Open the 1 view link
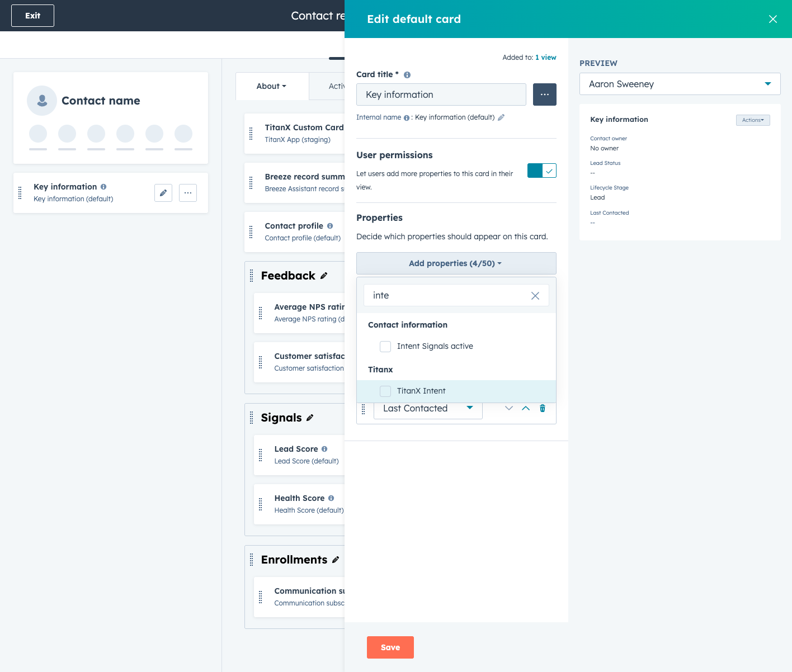The width and height of the screenshot is (792, 672). tap(545, 58)
